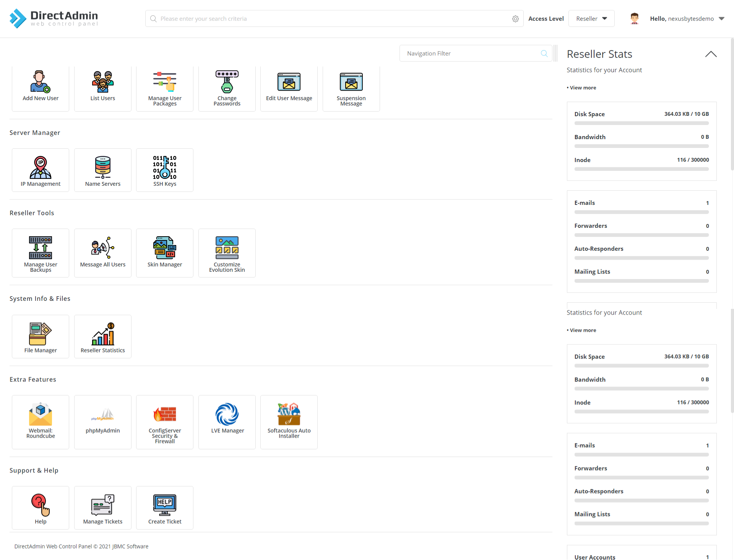Open Softaculous Auto Installer
Viewport: 734px width, 560px height.
[x=289, y=422]
